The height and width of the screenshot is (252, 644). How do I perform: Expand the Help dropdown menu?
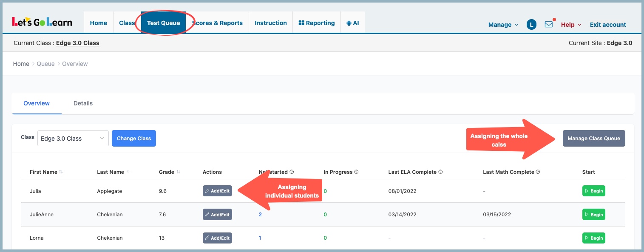571,25
